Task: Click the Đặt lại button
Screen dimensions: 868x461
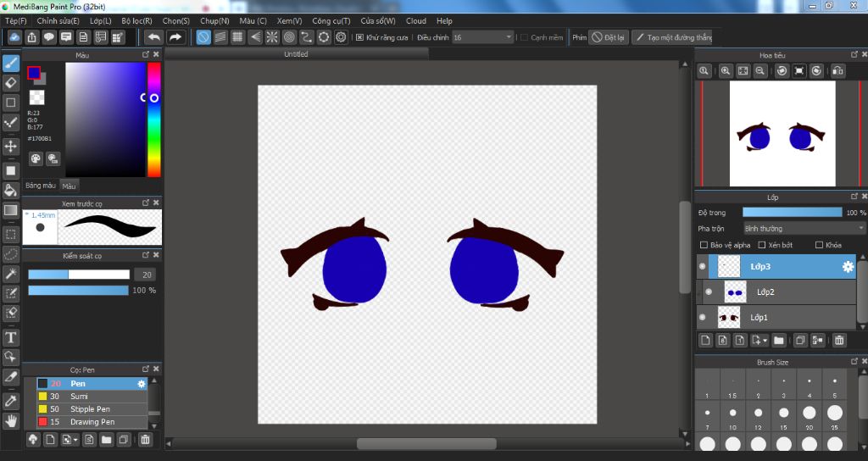Action: pos(609,37)
